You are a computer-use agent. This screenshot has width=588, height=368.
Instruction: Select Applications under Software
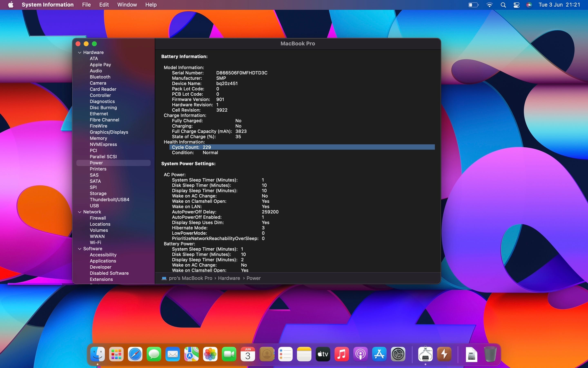pyautogui.click(x=103, y=261)
